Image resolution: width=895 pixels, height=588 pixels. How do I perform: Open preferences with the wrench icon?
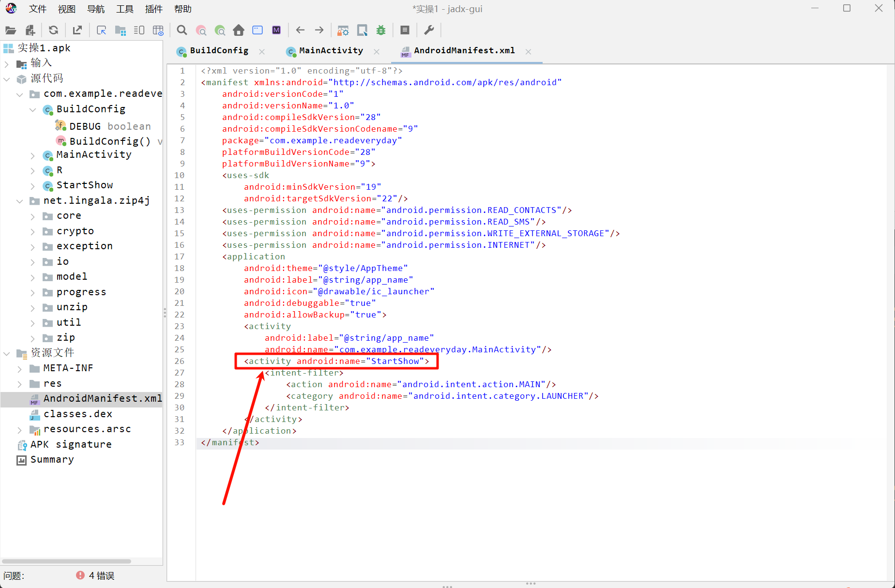tap(429, 30)
